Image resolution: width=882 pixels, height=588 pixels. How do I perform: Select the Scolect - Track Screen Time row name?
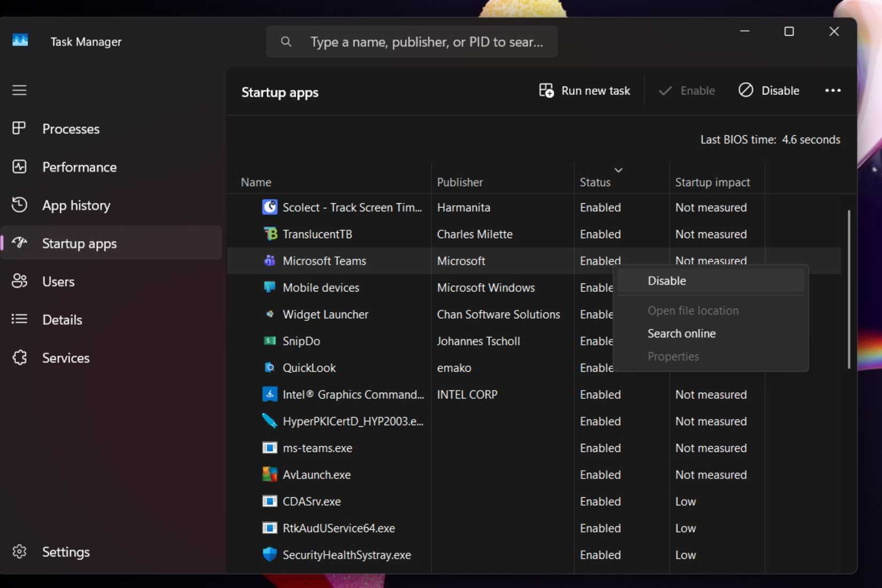352,207
